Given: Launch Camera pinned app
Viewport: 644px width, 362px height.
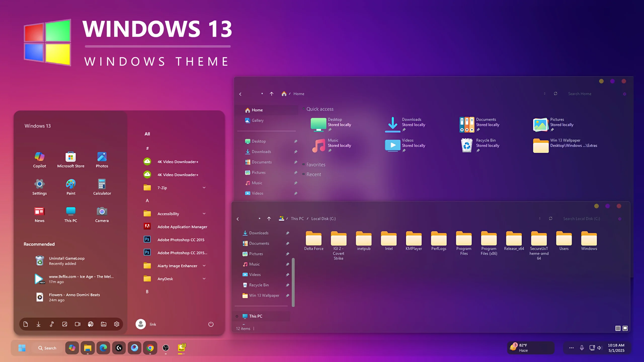Looking at the screenshot, I should point(102,214).
